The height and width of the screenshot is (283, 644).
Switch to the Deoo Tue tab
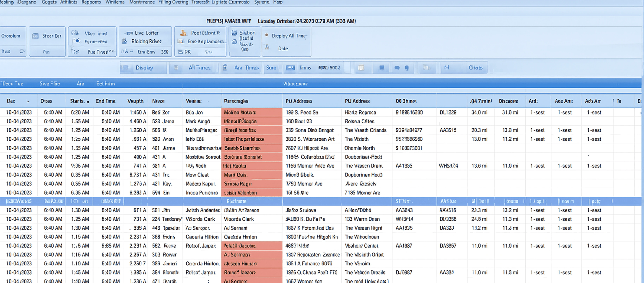[x=13, y=84]
